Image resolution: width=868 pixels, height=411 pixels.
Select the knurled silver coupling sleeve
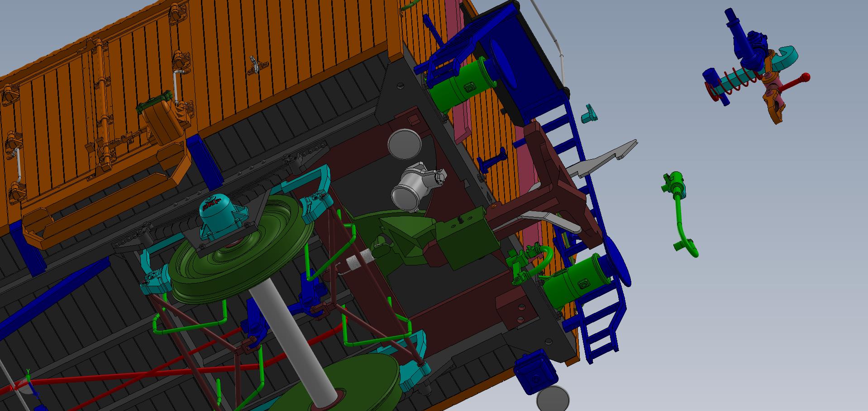[x=358, y=262]
